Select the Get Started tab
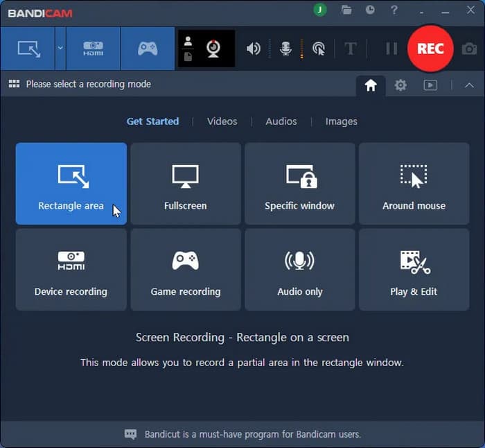The width and height of the screenshot is (485, 448). [153, 121]
